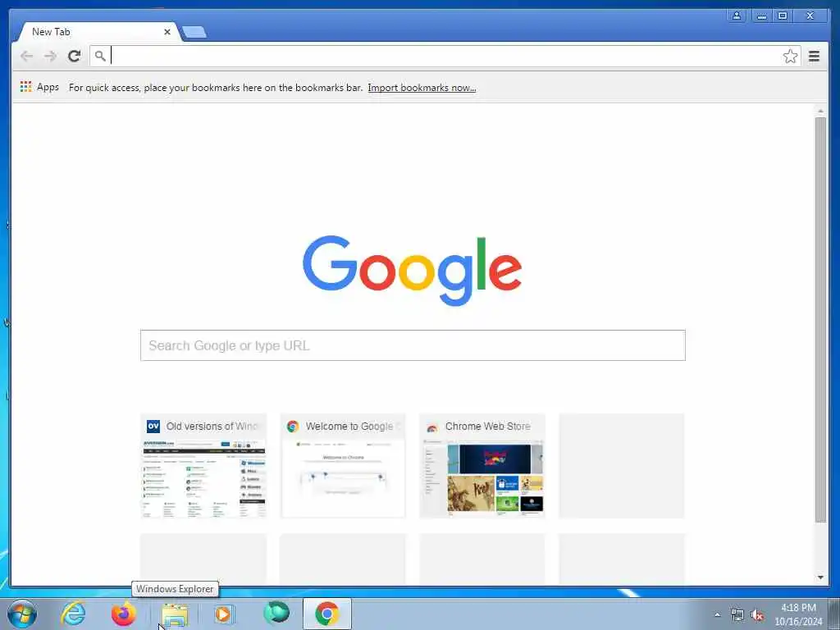This screenshot has width=840, height=630.
Task: Open the Welcome to Google Chrome thumbnail
Action: (343, 466)
